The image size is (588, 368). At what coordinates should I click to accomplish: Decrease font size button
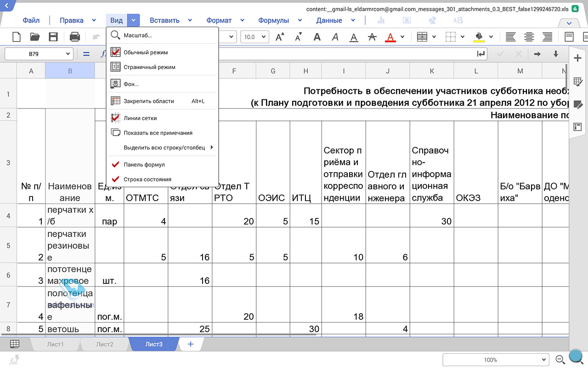(299, 37)
